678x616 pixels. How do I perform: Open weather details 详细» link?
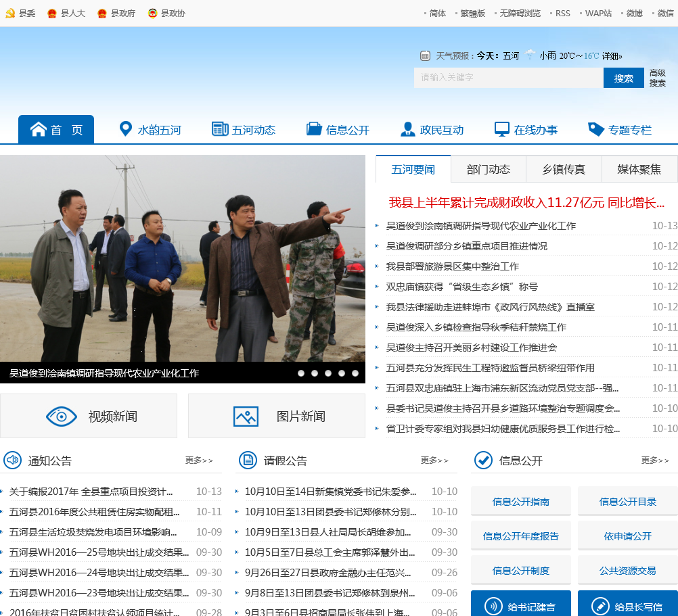612,55
